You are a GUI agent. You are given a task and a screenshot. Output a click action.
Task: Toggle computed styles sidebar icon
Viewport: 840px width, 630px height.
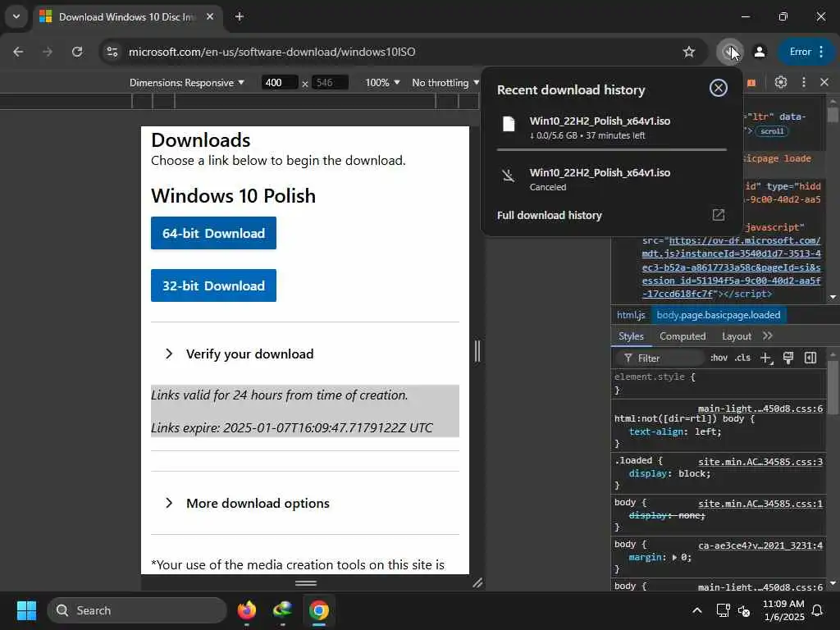[x=810, y=358]
